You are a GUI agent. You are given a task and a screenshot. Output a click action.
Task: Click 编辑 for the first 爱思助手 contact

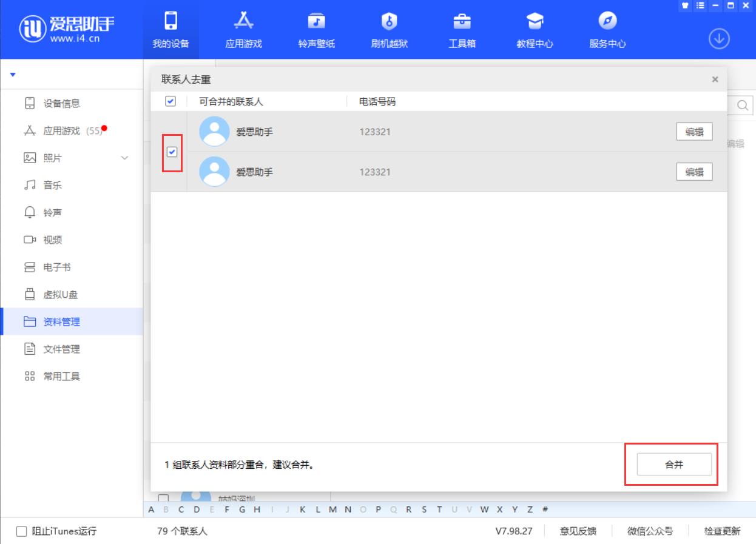coord(694,132)
